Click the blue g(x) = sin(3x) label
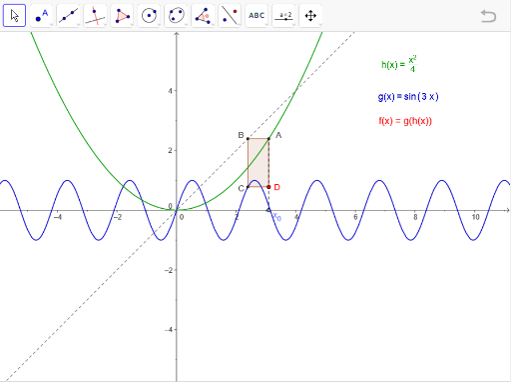Image resolution: width=512 pixels, height=384 pixels. click(x=408, y=97)
